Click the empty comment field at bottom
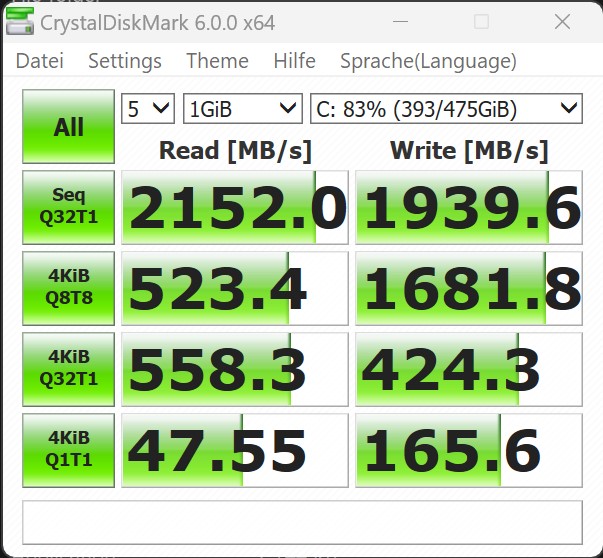Viewport: 603px width, 558px height. point(302,523)
